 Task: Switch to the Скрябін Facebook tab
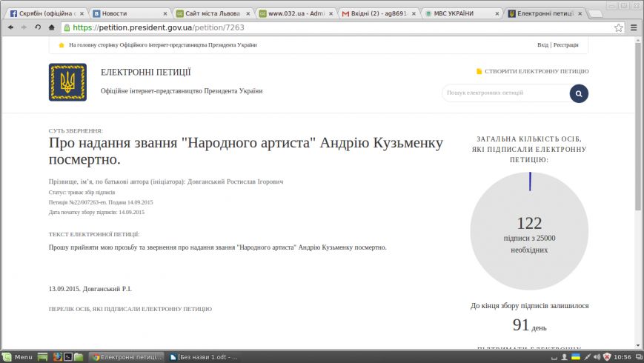[46, 13]
